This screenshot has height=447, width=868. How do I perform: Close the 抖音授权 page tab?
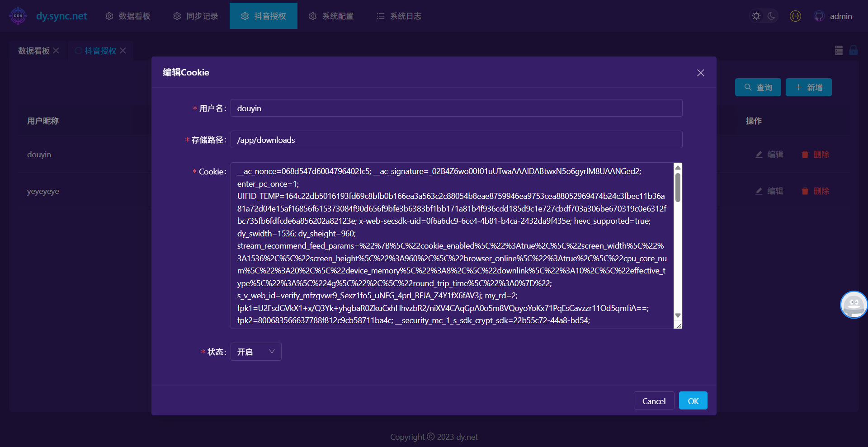(123, 51)
